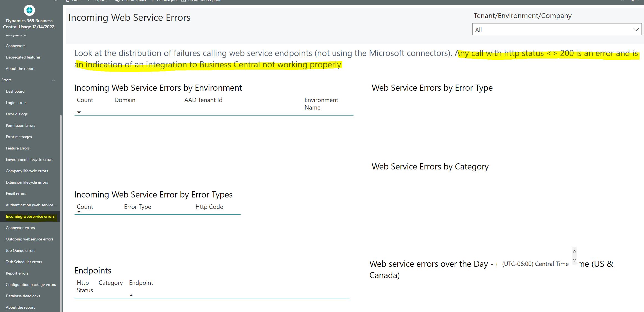644x312 pixels.
Task: Click the Http Code column header
Action: coord(209,207)
